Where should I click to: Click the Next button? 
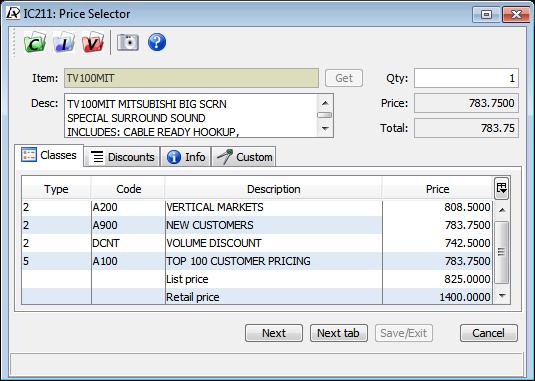point(274,333)
